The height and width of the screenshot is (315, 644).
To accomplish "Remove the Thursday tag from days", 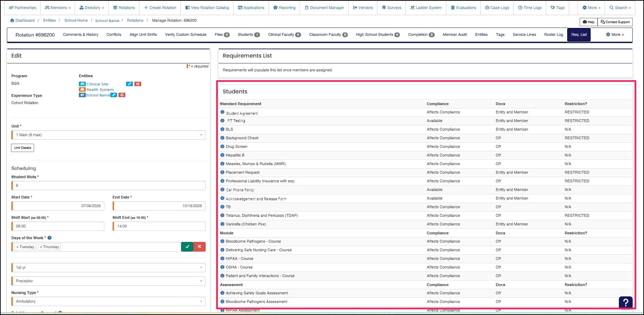I will [x=41, y=247].
